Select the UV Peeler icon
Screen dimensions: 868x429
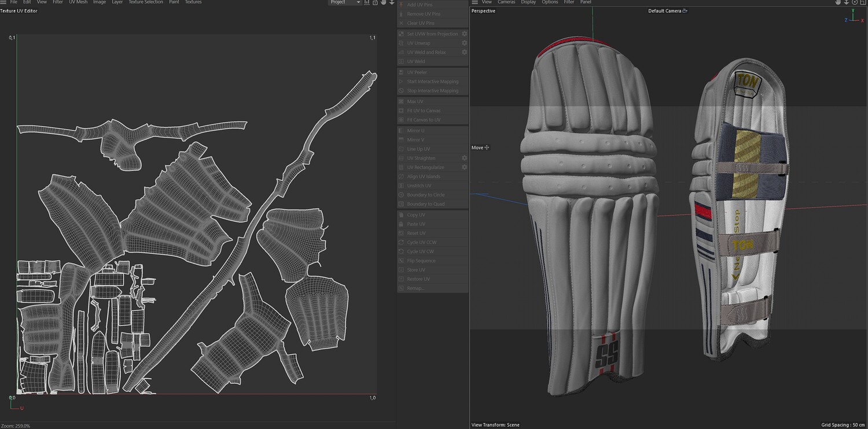tap(402, 72)
